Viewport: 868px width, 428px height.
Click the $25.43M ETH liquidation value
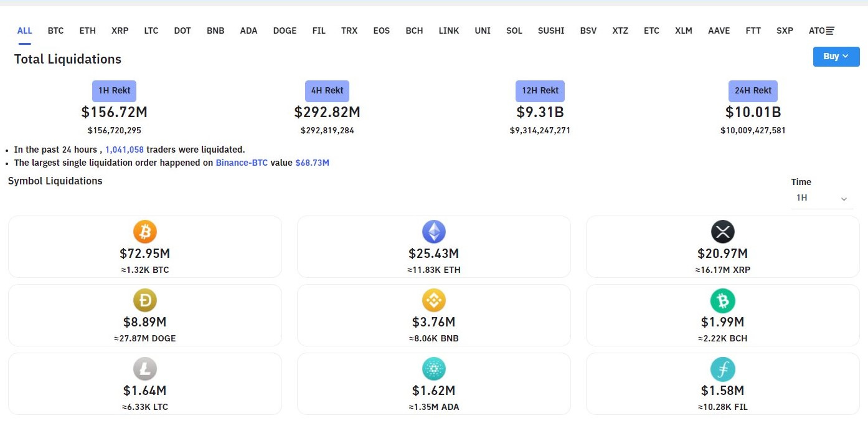click(x=434, y=254)
